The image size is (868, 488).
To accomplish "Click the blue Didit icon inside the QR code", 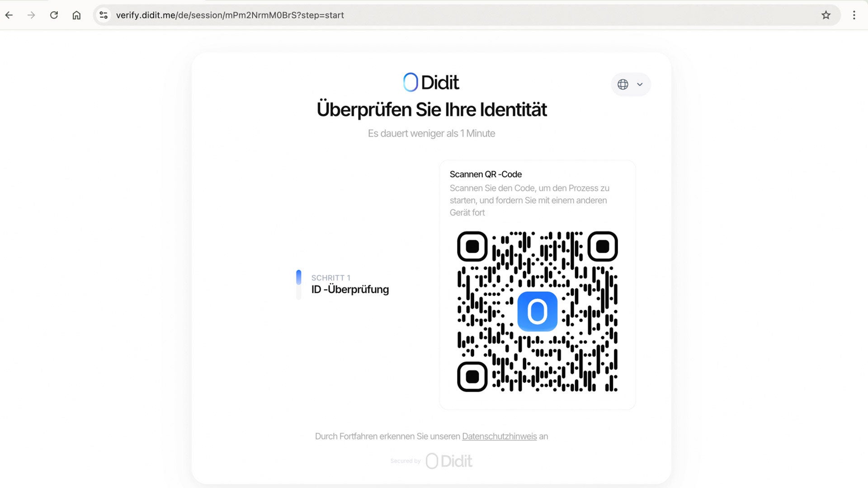I will coord(537,311).
